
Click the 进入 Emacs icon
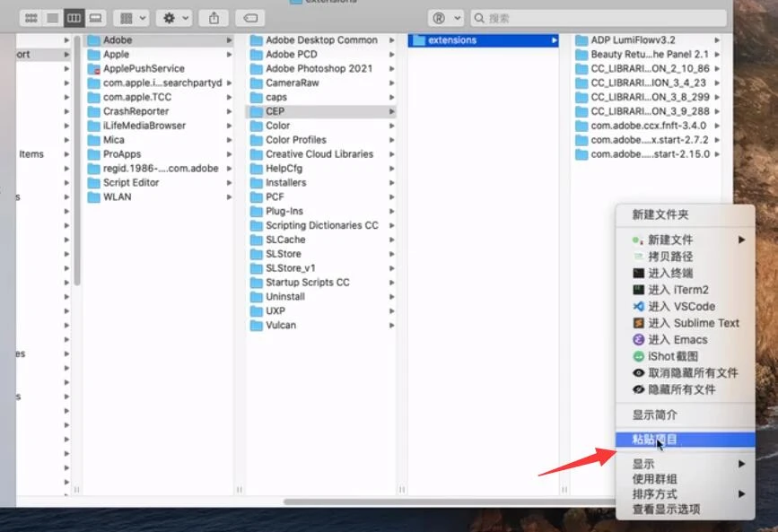639,340
